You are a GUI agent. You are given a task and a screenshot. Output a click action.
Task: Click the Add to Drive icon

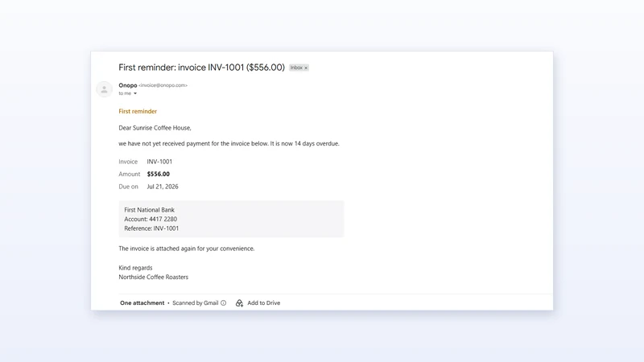pyautogui.click(x=239, y=303)
